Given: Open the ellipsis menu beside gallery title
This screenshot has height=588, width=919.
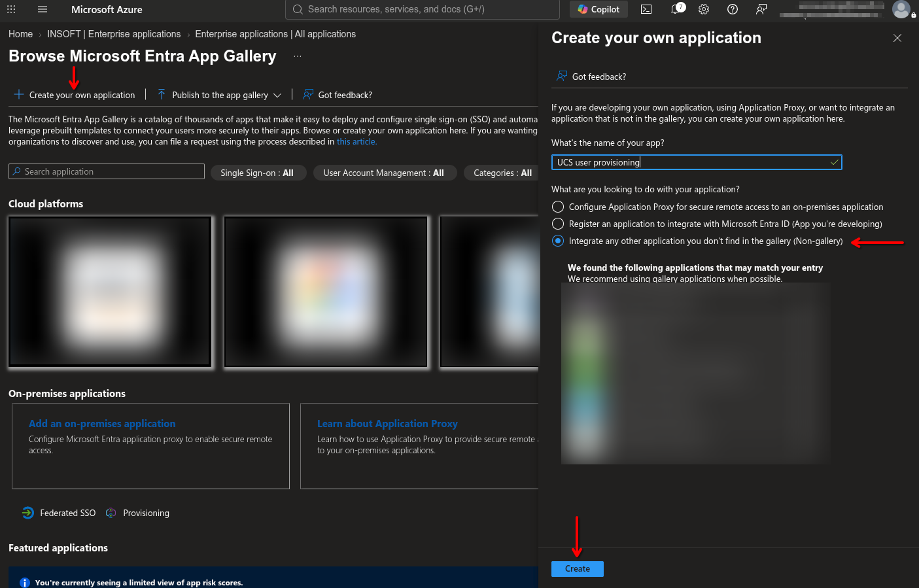Looking at the screenshot, I should click(298, 56).
